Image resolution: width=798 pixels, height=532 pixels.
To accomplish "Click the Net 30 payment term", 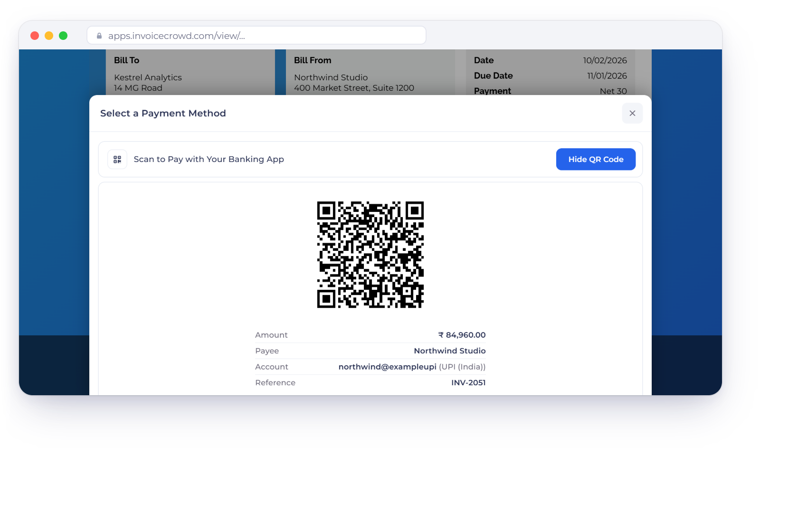I will coord(613,91).
